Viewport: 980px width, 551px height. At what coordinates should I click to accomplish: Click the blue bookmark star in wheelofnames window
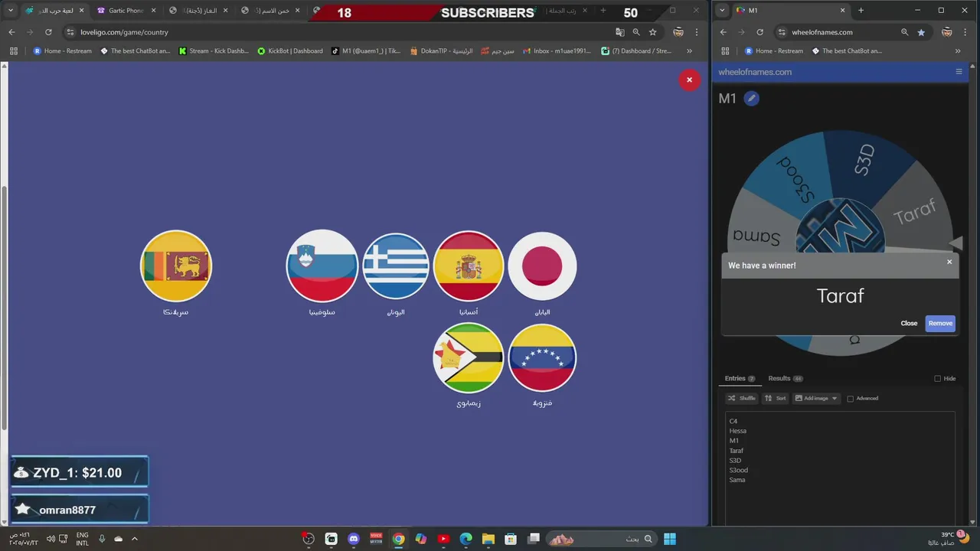[921, 32]
